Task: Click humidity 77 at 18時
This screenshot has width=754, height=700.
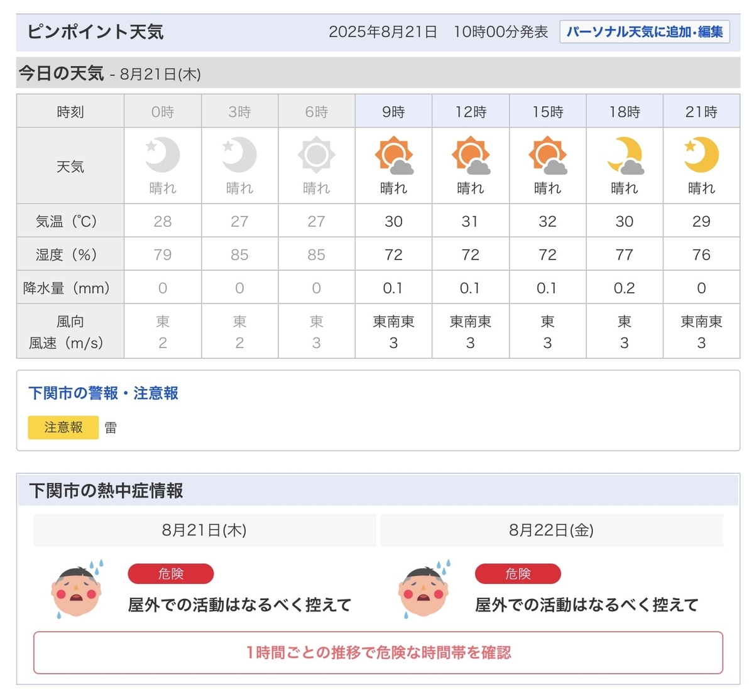Action: point(625,254)
